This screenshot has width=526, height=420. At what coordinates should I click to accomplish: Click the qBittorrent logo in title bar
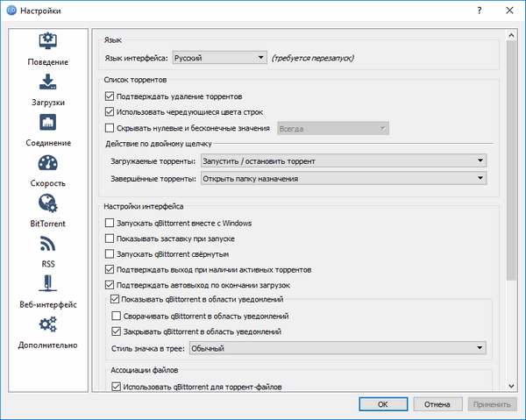pyautogui.click(x=11, y=11)
